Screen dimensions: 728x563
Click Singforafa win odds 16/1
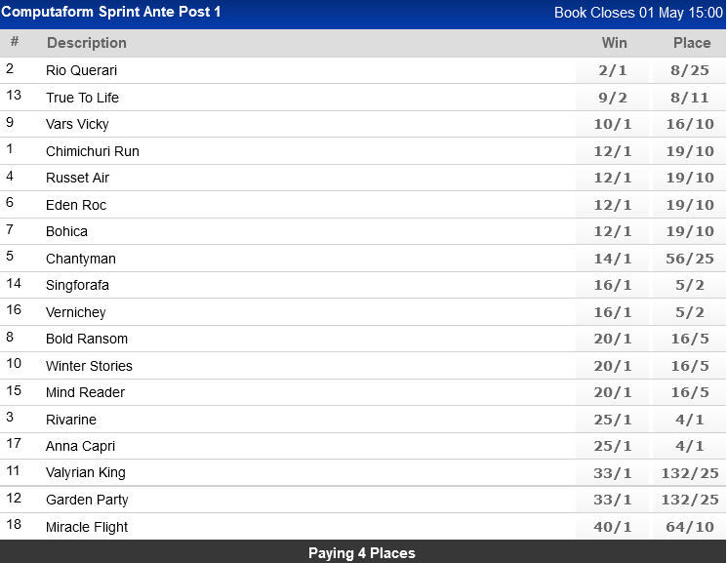(x=614, y=285)
